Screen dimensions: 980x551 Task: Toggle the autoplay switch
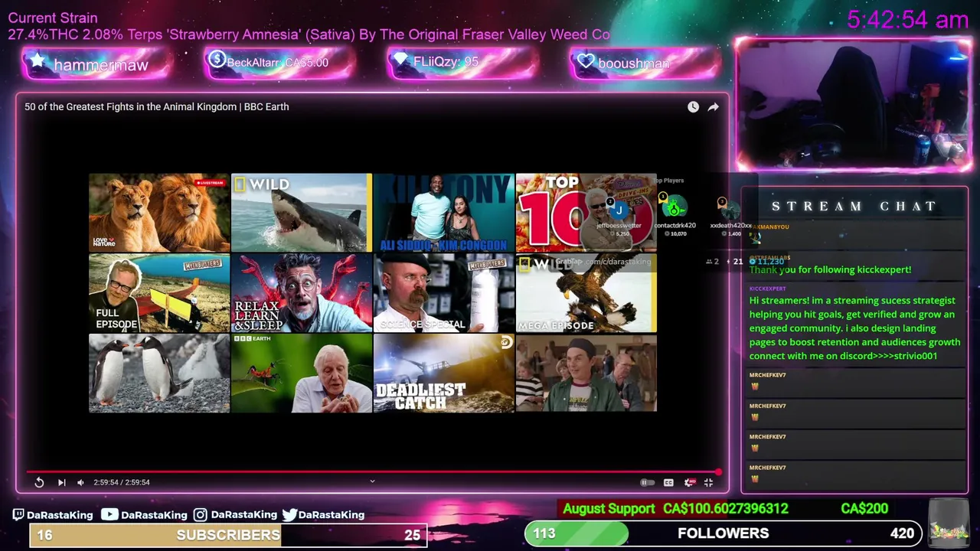pyautogui.click(x=647, y=482)
